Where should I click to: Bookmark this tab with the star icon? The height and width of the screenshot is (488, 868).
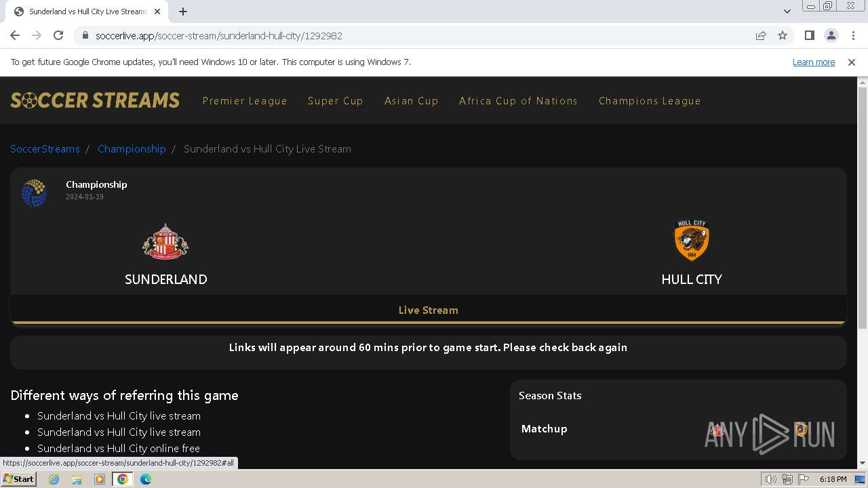tap(783, 35)
